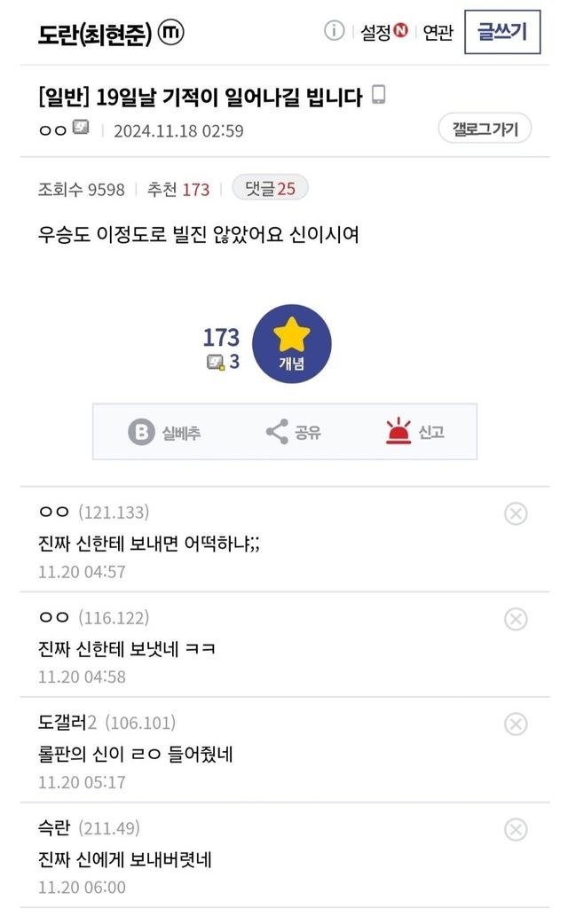Open 설정 settings menu
The height and width of the screenshot is (924, 568).
click(383, 33)
